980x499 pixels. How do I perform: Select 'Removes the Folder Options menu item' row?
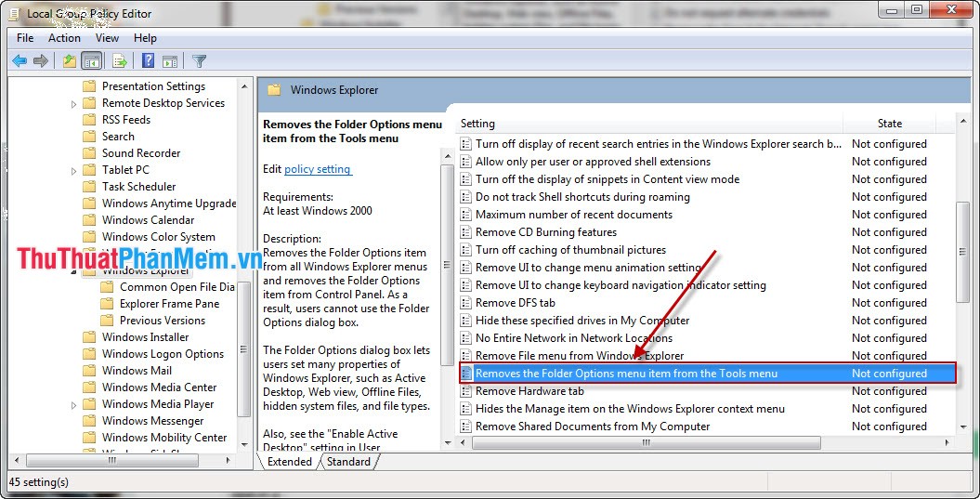tap(708, 374)
